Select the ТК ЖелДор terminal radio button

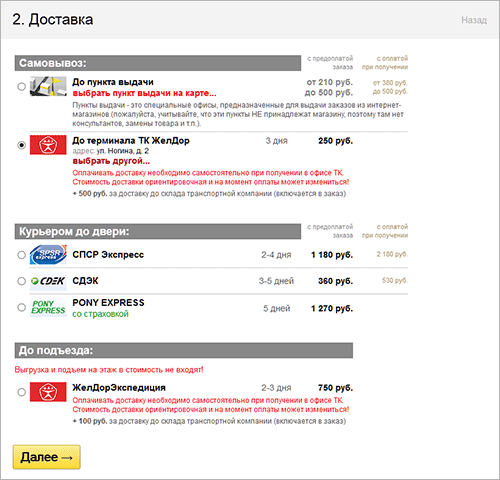[x=21, y=145]
